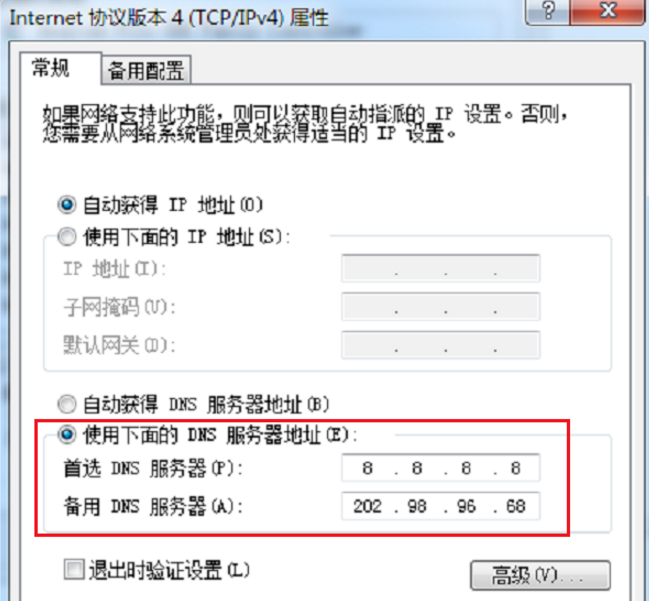Close the TCP/IPv4 properties dialog
This screenshot has height=601, width=649.
608,10
